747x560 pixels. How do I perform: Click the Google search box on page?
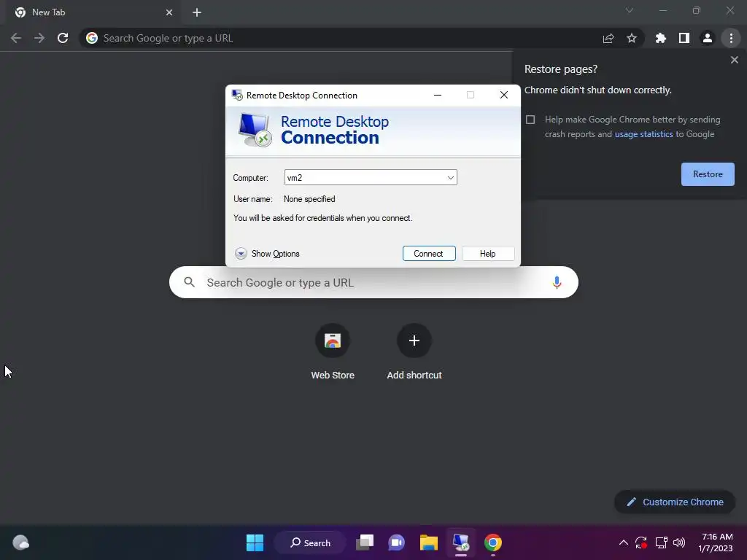pyautogui.click(x=373, y=282)
